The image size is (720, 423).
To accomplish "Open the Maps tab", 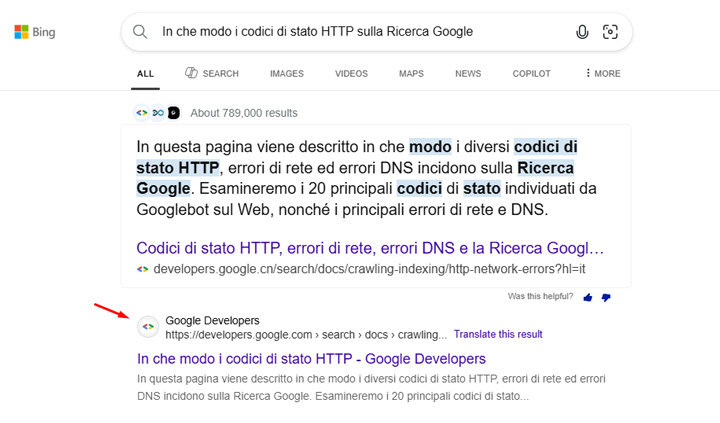I will tap(411, 74).
